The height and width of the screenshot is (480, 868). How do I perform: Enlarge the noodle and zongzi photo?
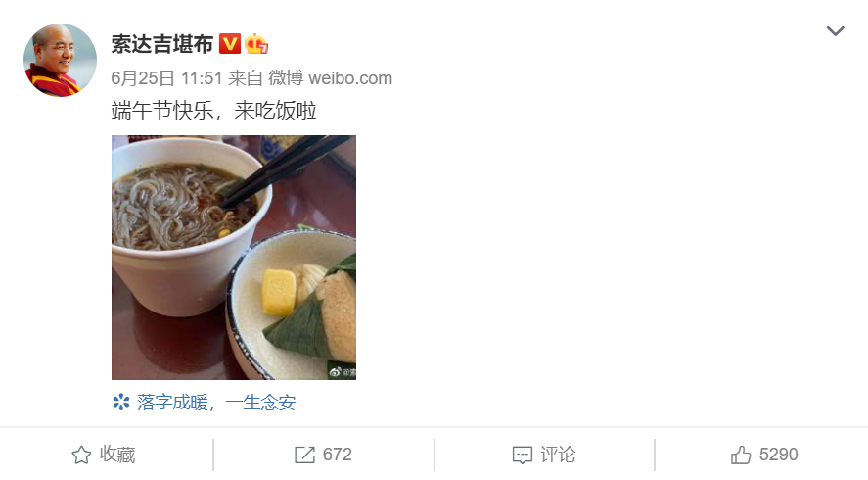[x=234, y=258]
